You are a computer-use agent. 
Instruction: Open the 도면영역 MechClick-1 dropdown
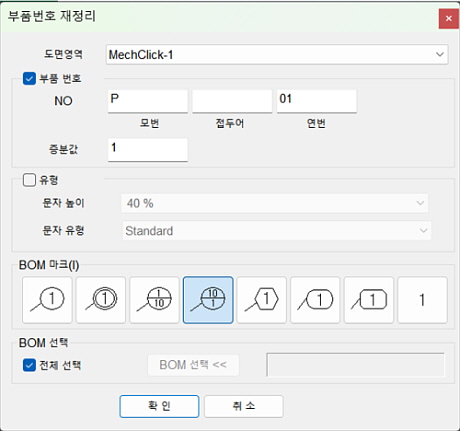(x=277, y=54)
